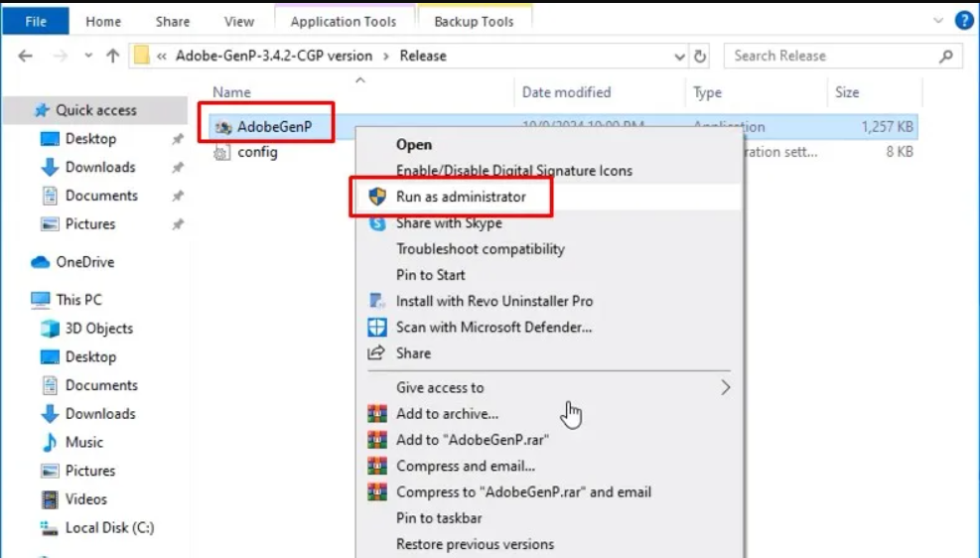The image size is (980, 558).
Task: Click the back navigation arrow
Action: coord(25,57)
